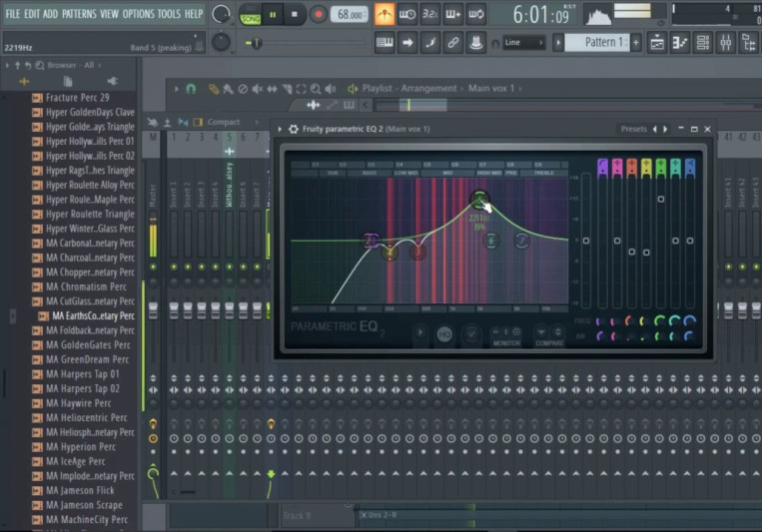Toggle loop recording icon
Image resolution: width=762 pixels, height=532 pixels.
475,14
